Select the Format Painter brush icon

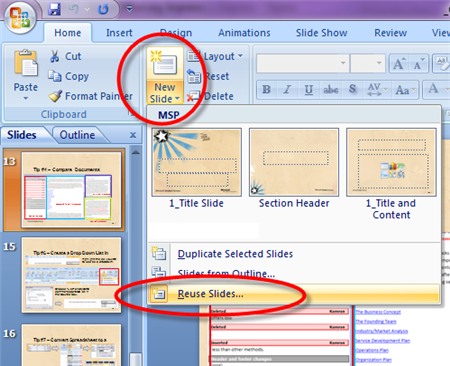pos(55,96)
